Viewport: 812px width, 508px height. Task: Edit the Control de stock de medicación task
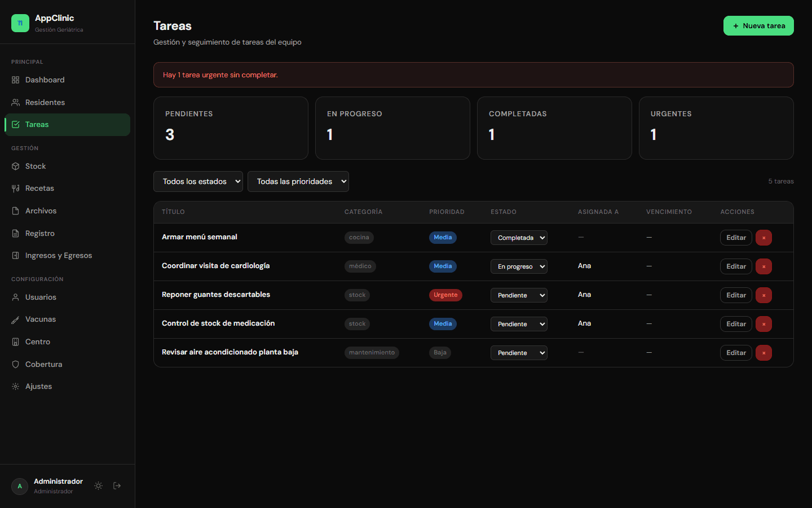(736, 324)
